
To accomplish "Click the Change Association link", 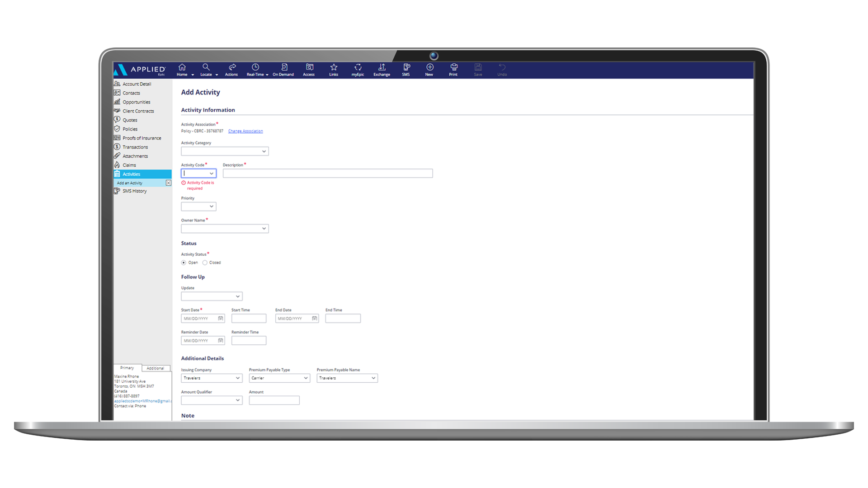I will click(245, 131).
